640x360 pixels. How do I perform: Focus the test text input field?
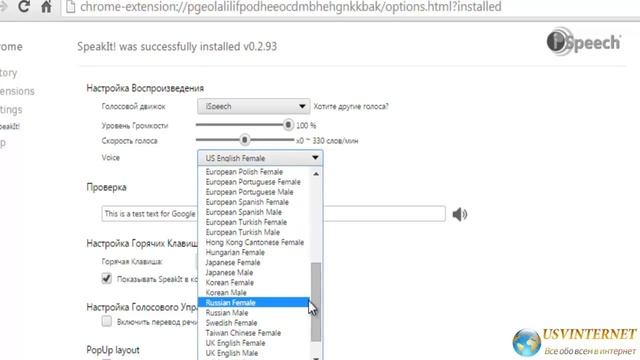click(x=273, y=214)
